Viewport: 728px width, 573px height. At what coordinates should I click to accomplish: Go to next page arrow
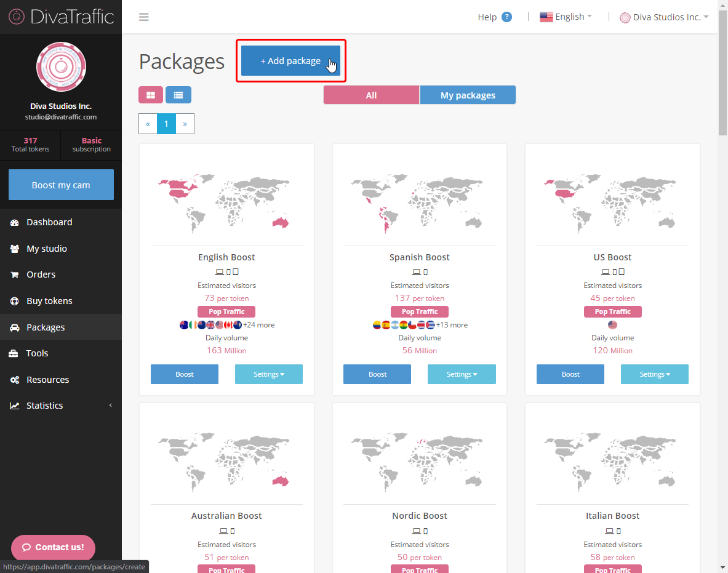(x=185, y=124)
